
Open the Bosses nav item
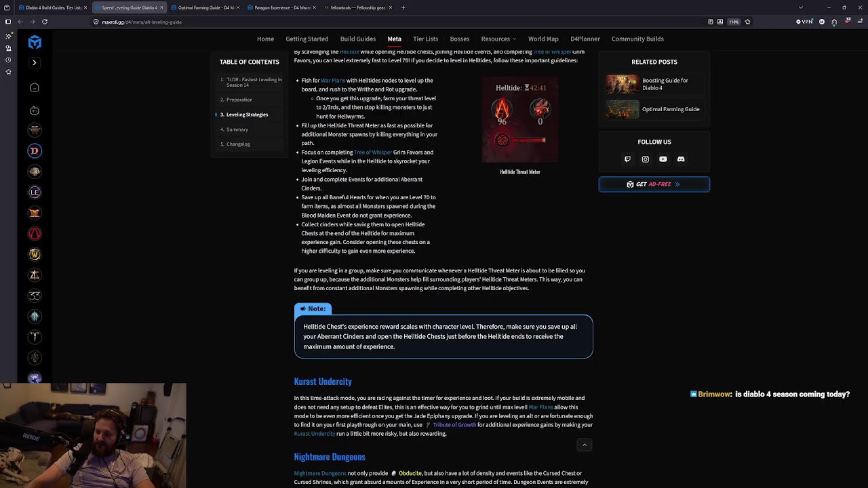click(459, 39)
